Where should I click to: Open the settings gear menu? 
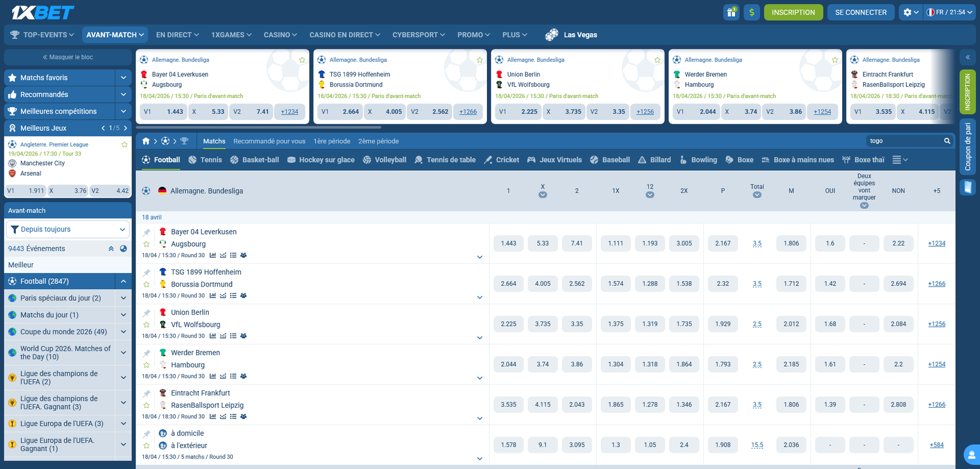911,12
